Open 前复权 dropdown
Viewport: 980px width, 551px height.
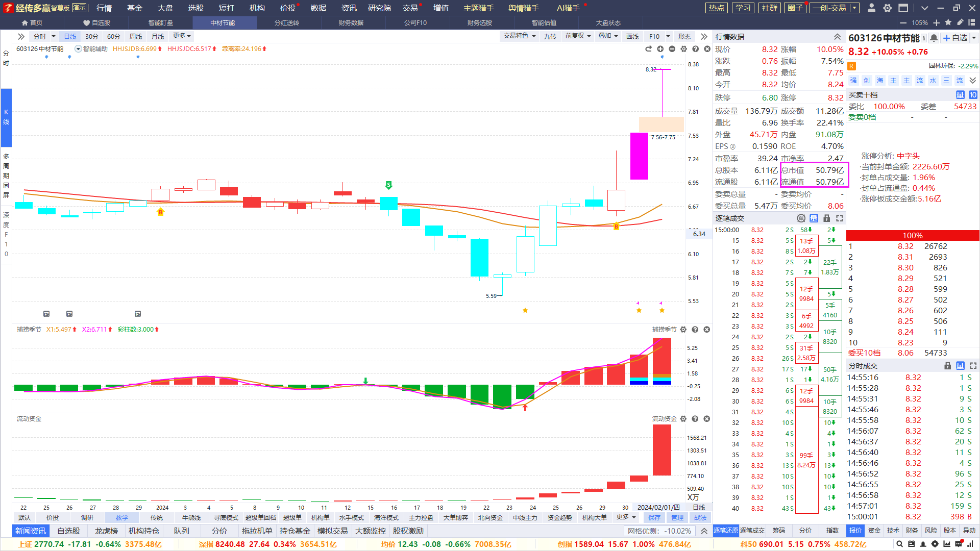point(578,36)
